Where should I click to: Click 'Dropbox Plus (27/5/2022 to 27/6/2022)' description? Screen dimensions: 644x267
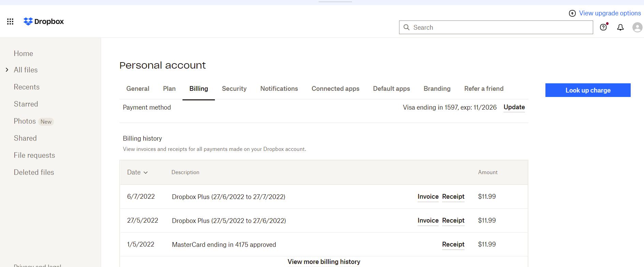coord(229,221)
